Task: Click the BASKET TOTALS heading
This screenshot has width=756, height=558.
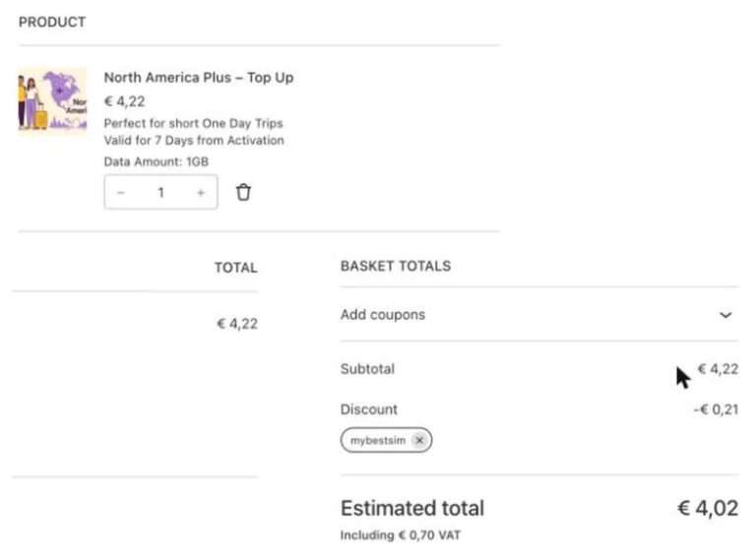Action: click(x=396, y=266)
